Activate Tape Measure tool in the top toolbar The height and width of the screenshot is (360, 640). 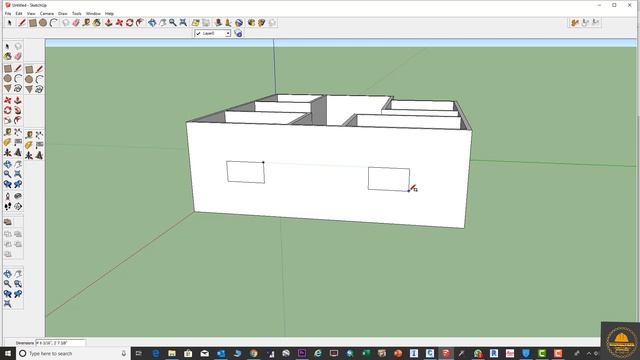click(x=86, y=23)
